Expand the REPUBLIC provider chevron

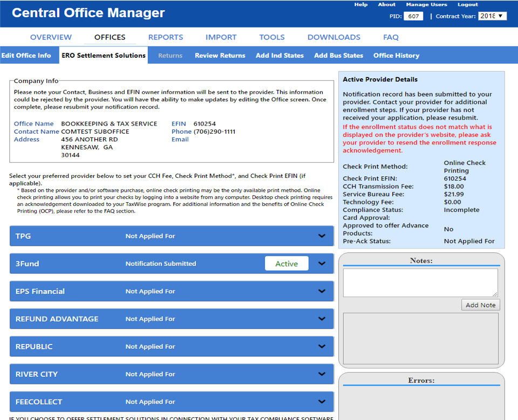[322, 346]
